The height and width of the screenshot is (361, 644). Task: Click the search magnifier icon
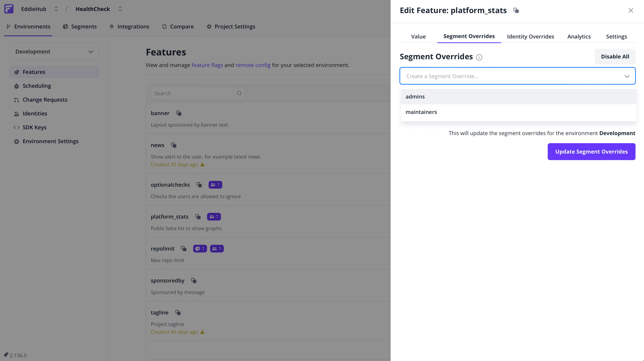tap(239, 93)
